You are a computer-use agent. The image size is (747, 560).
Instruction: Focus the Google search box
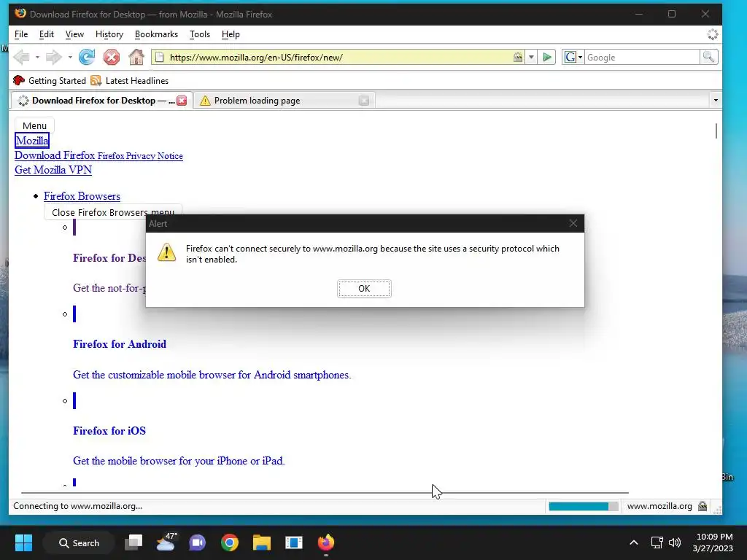(x=642, y=57)
